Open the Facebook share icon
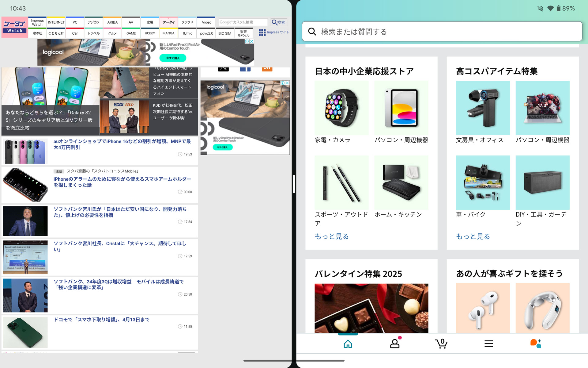 point(245,69)
